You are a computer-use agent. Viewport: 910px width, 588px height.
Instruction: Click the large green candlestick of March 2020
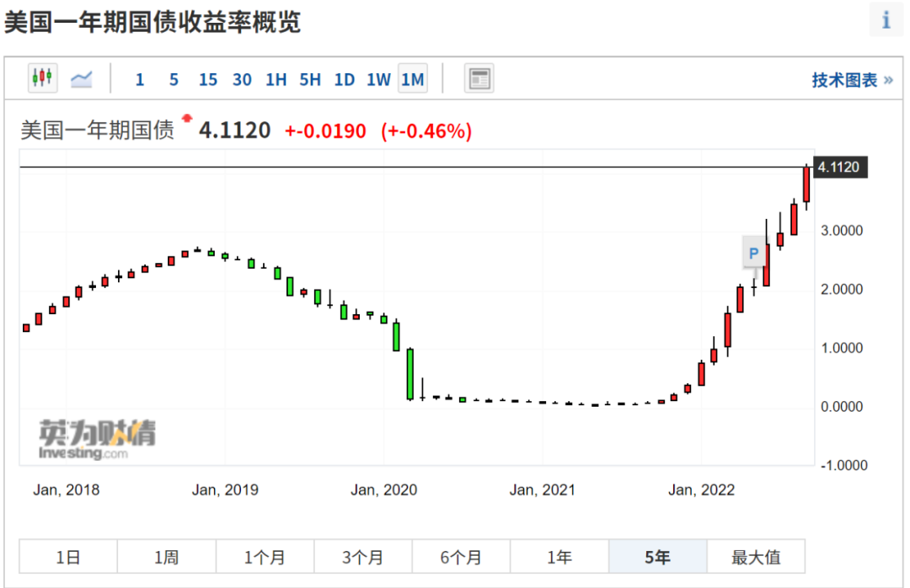[x=410, y=374]
